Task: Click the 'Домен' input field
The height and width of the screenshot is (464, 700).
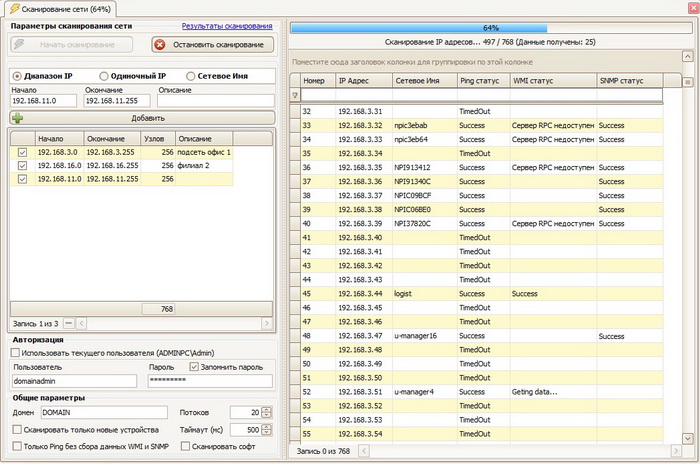Action: 104,412
